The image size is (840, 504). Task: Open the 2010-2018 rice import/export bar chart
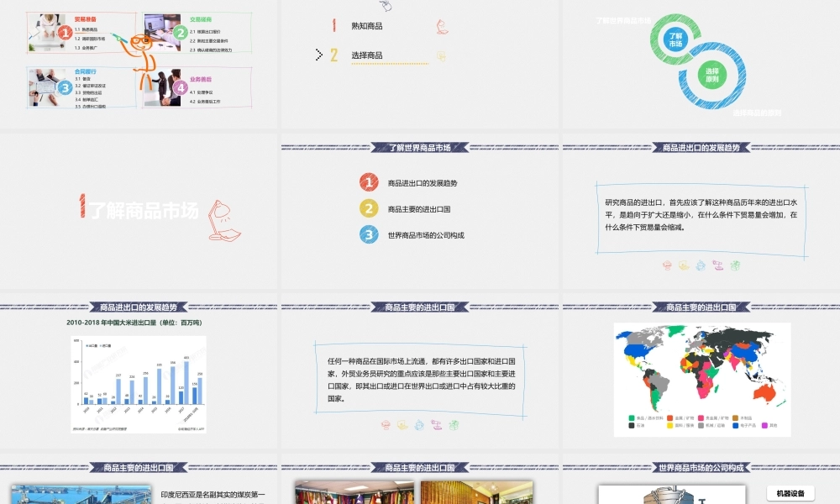click(x=137, y=383)
